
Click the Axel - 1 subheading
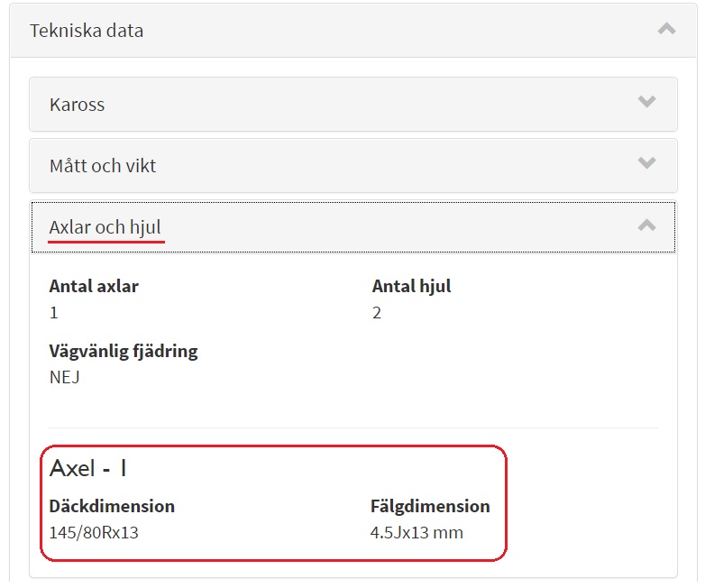pyautogui.click(x=88, y=468)
